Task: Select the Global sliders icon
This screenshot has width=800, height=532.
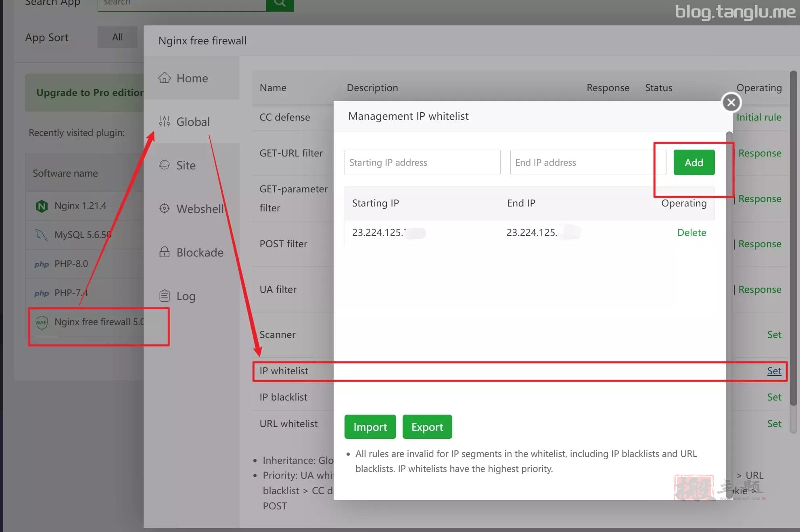Action: (x=164, y=121)
